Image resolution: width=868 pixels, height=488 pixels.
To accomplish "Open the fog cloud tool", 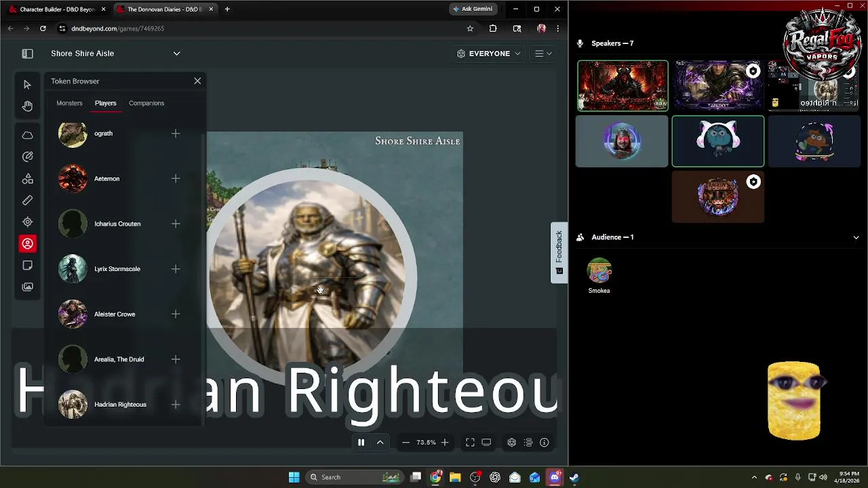I will (x=27, y=136).
